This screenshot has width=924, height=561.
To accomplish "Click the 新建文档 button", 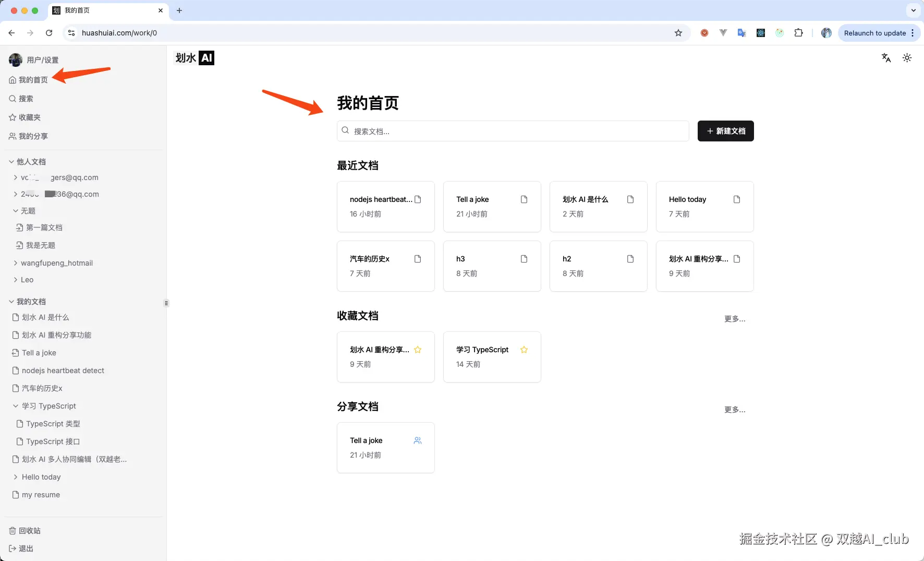I will click(x=725, y=131).
